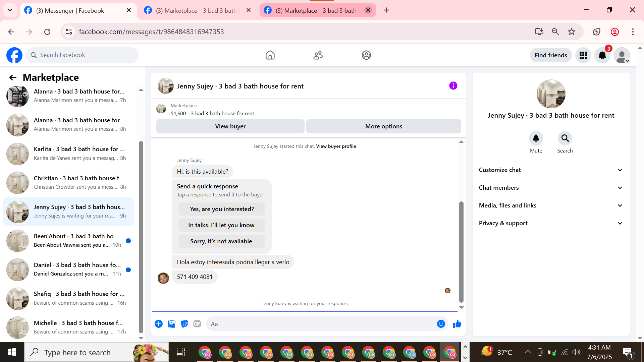Choose a GIF

coord(197,324)
